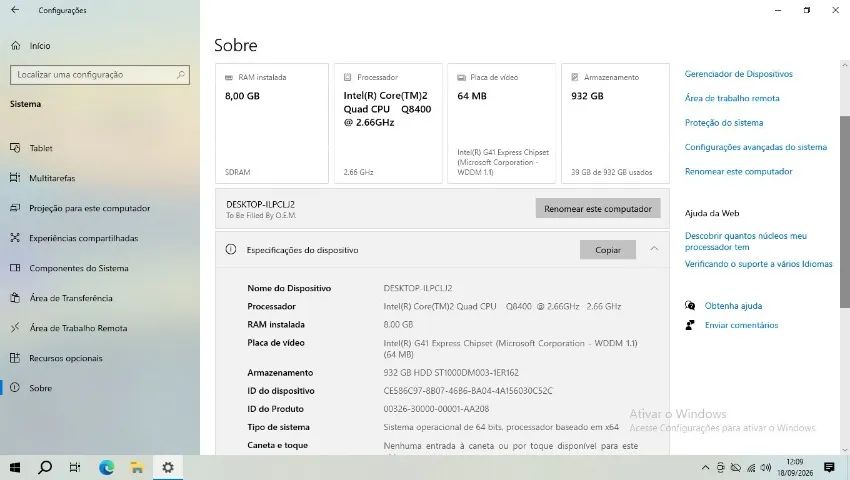
Task: Collapse Especificações do dispositivo section
Action: coord(654,249)
